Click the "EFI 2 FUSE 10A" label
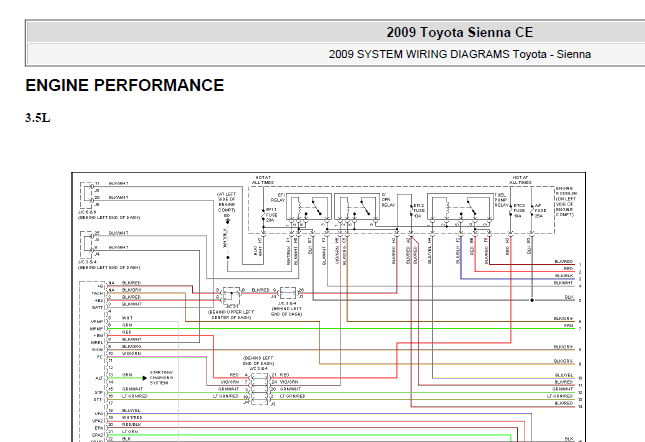Viewport: 645px width, 442px height. tap(419, 211)
